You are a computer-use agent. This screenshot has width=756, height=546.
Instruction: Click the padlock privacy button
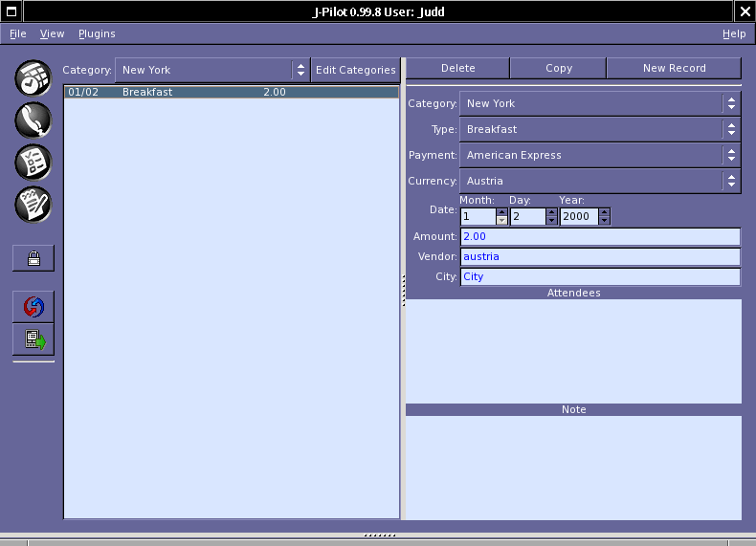[33, 257]
